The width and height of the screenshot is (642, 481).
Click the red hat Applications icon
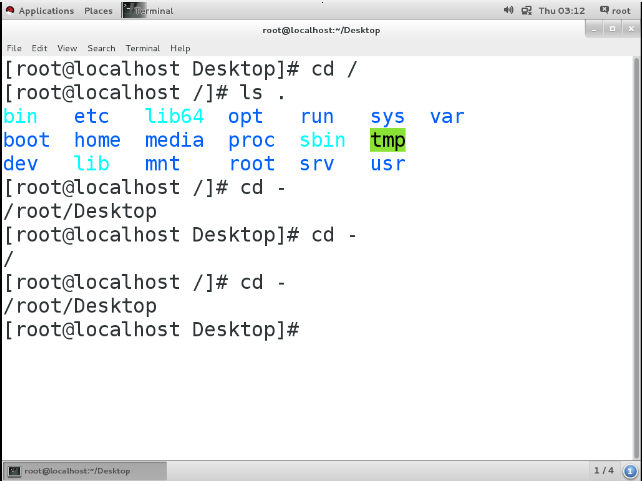click(10, 10)
